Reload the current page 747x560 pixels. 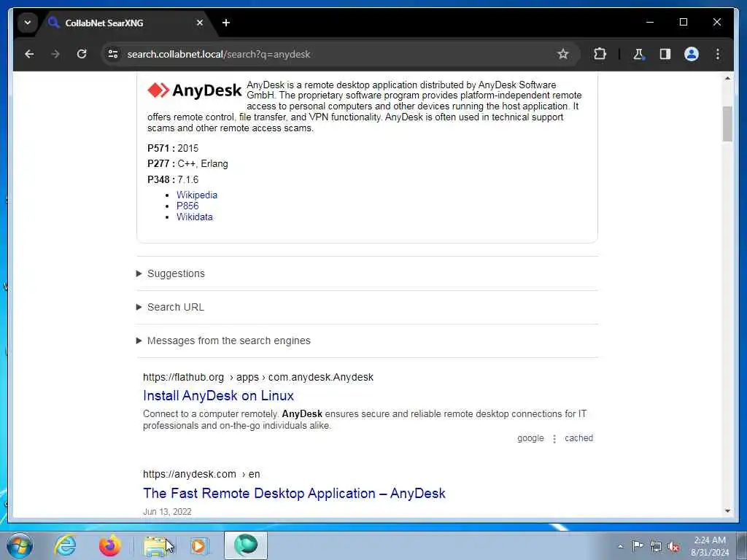tap(82, 54)
